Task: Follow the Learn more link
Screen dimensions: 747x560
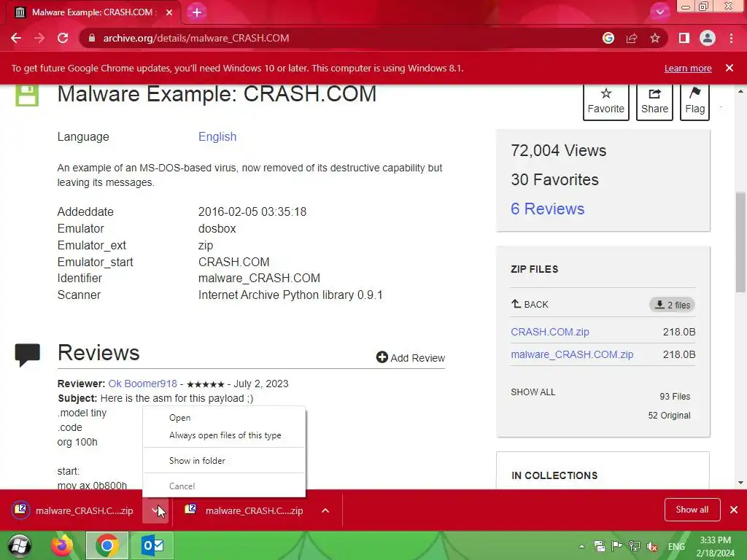Action: pyautogui.click(x=688, y=68)
